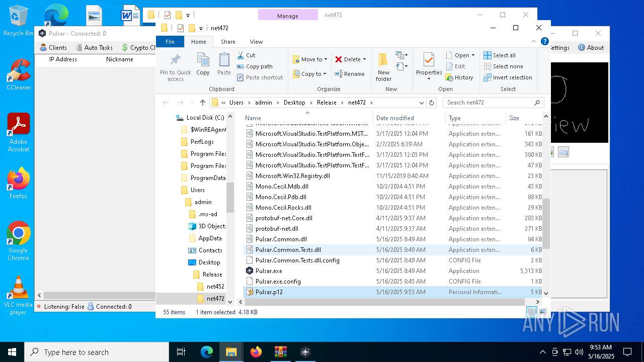Image resolution: width=644 pixels, height=362 pixels.
Task: Select Pulsar.exe.config file
Action: (393, 282)
